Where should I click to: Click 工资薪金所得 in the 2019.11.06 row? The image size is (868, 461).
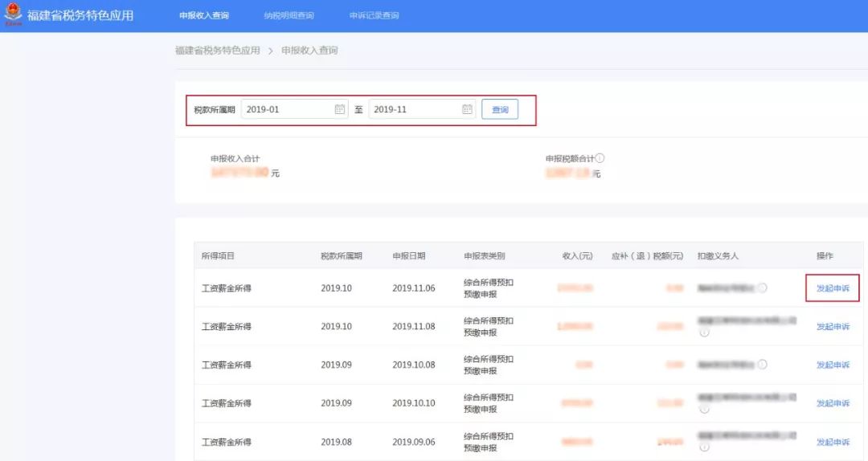click(x=227, y=288)
